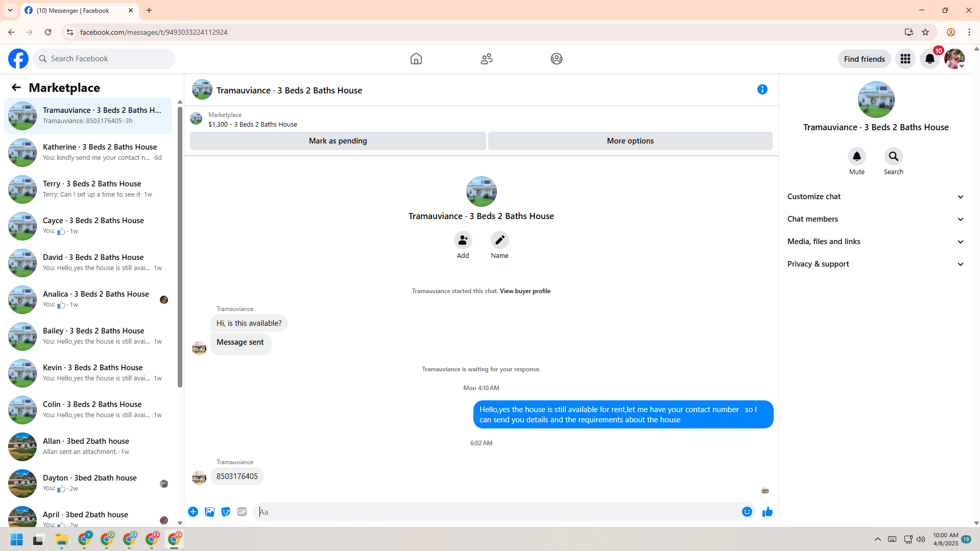View site information icon in address bar

(70, 32)
